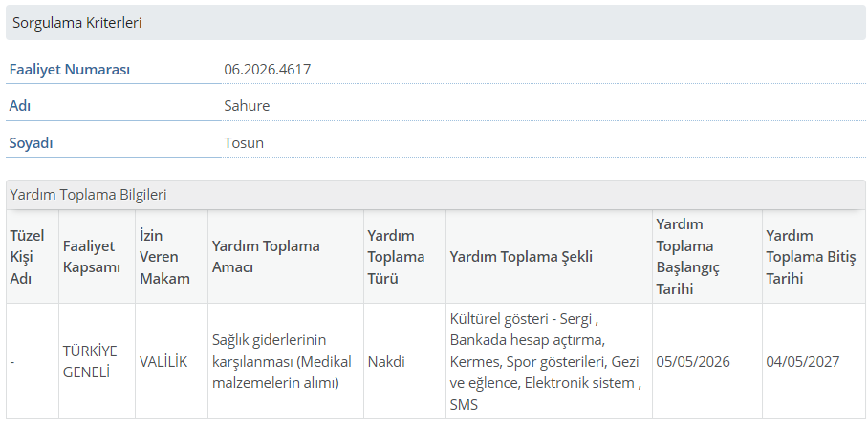Select the surname value Tosun
The width and height of the screenshot is (868, 425).
coord(244,142)
